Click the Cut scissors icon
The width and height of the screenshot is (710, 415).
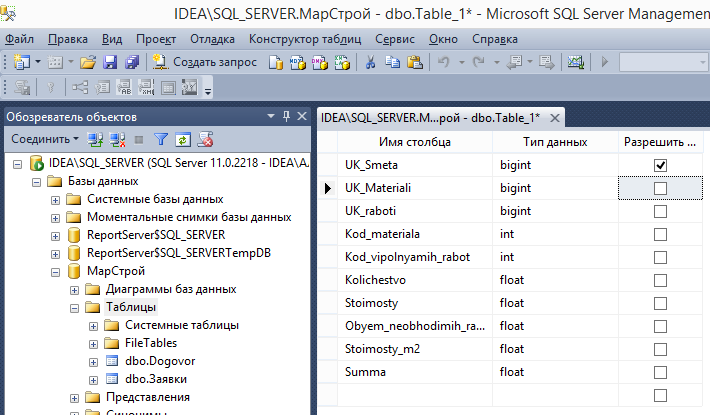point(370,62)
